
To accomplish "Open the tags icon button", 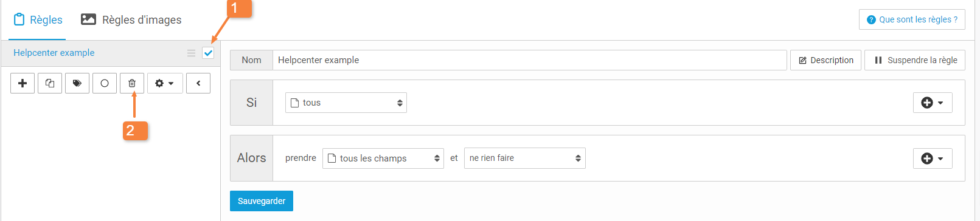I will [x=77, y=83].
